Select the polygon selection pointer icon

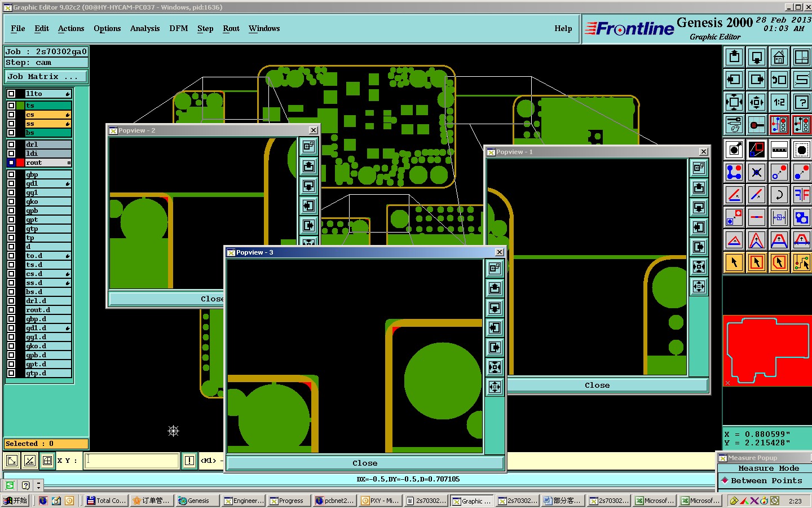[779, 262]
